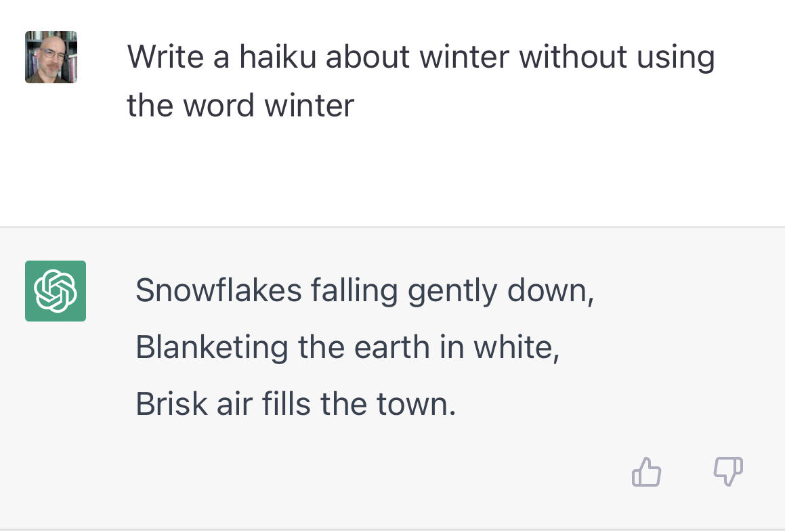Click the thumbs up feedback icon
The width and height of the screenshot is (785, 532).
pyautogui.click(x=646, y=472)
